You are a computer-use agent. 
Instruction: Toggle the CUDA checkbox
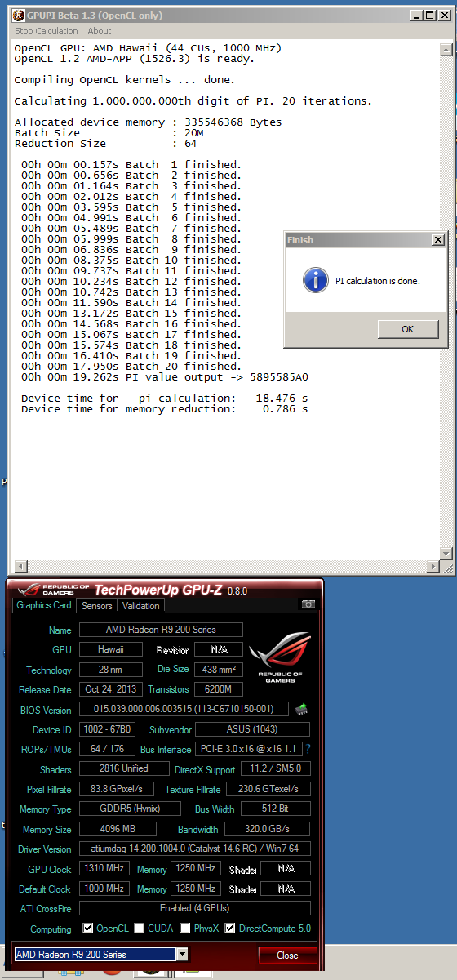click(140, 929)
